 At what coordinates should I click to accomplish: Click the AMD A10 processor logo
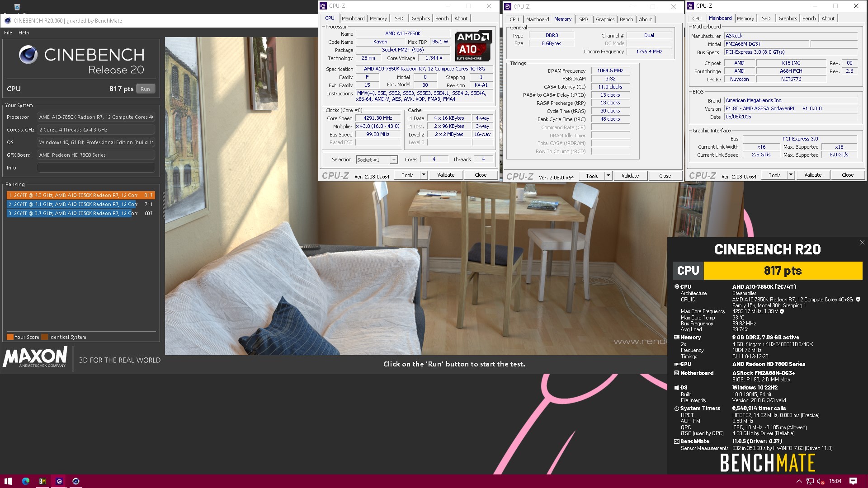coord(472,46)
